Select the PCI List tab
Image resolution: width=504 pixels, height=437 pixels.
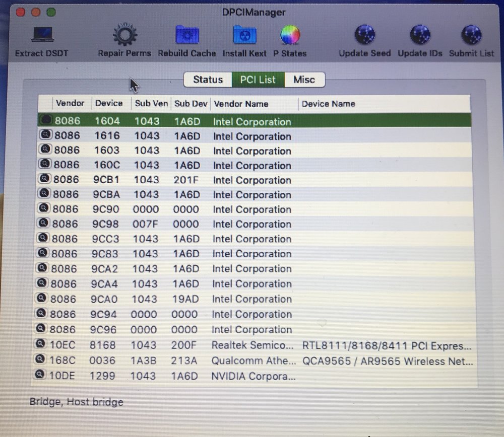(258, 80)
